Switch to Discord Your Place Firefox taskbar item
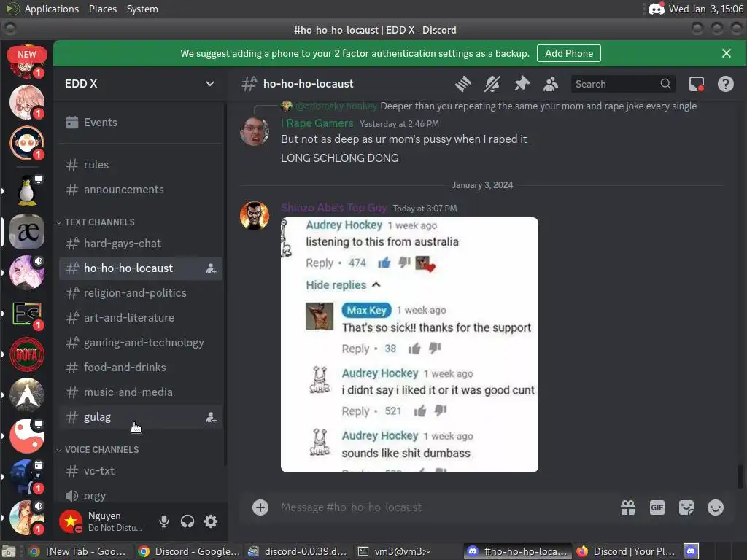 pyautogui.click(x=625, y=551)
